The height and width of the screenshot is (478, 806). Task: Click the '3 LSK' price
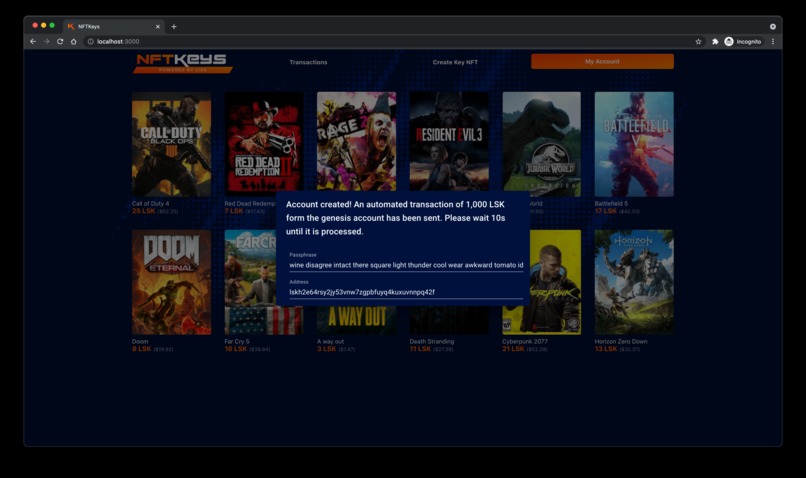[326, 349]
